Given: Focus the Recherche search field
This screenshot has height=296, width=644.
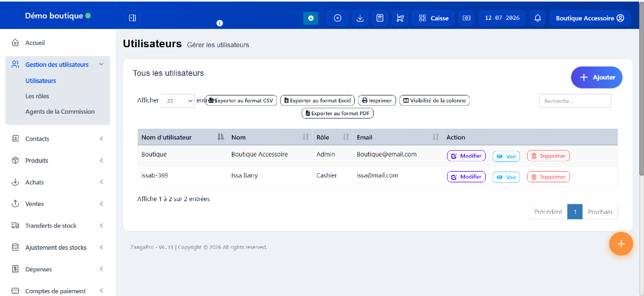Looking at the screenshot, I should click(x=575, y=101).
